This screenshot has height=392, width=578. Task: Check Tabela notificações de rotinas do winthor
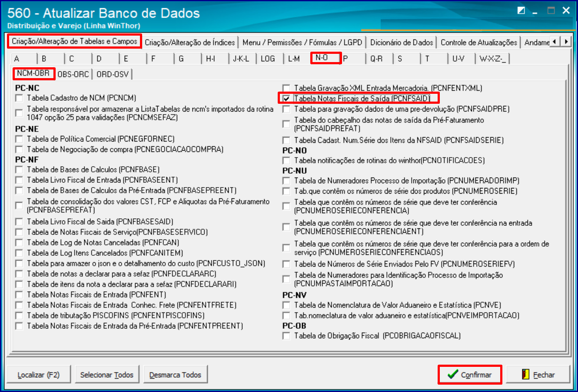coord(286,161)
